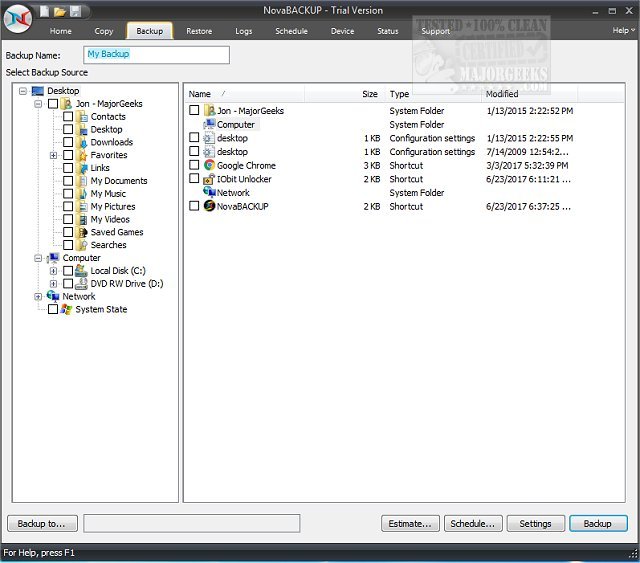Switch to the Schedule tab

point(291,31)
